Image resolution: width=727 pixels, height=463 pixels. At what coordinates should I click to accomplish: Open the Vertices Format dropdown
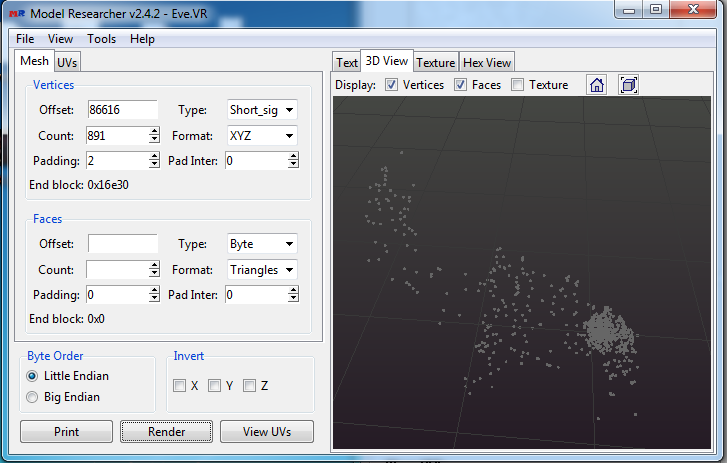pyautogui.click(x=262, y=136)
